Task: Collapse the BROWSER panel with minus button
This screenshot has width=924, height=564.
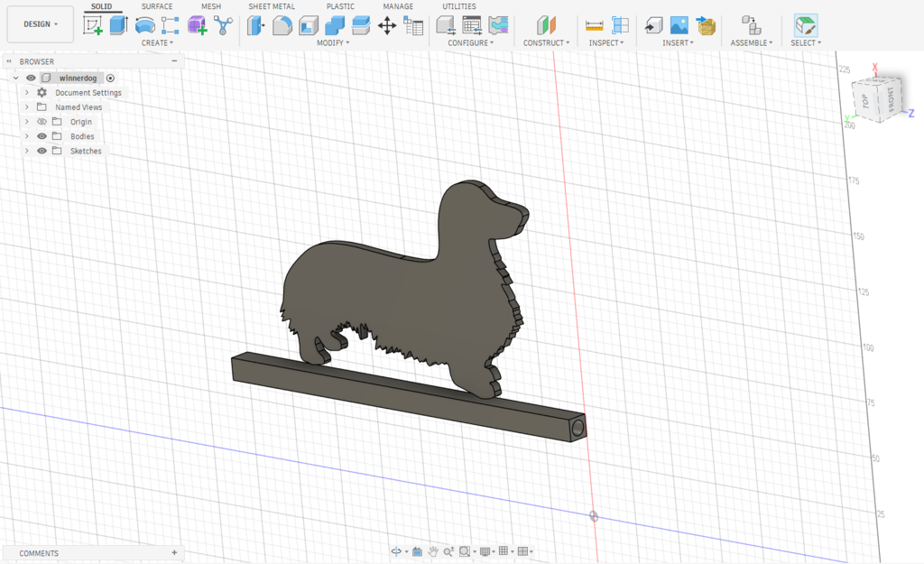Action: pyautogui.click(x=174, y=61)
